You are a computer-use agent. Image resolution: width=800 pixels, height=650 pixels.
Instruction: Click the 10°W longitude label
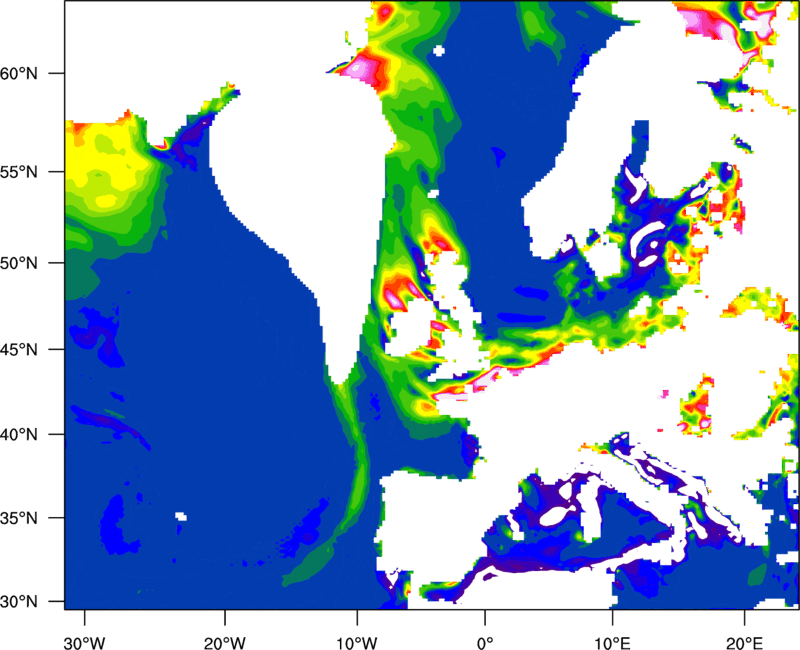click(x=357, y=643)
